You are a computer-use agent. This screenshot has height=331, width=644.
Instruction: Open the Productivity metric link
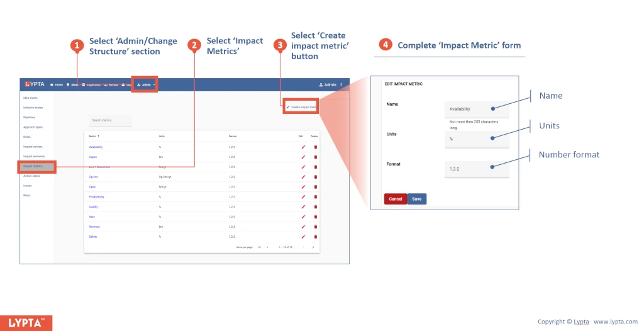pos(96,196)
